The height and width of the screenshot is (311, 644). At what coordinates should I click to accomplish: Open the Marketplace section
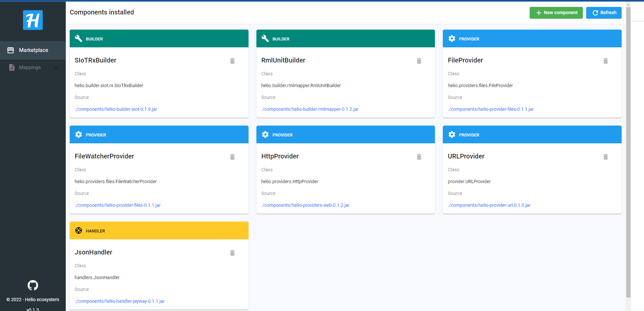[33, 50]
